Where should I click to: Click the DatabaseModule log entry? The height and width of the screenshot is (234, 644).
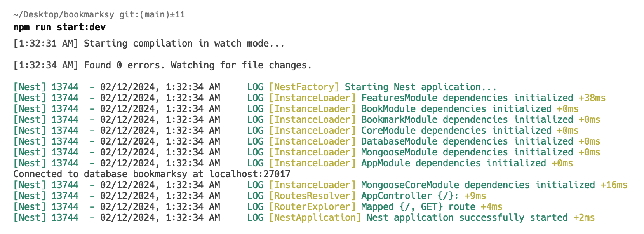tap(467, 141)
